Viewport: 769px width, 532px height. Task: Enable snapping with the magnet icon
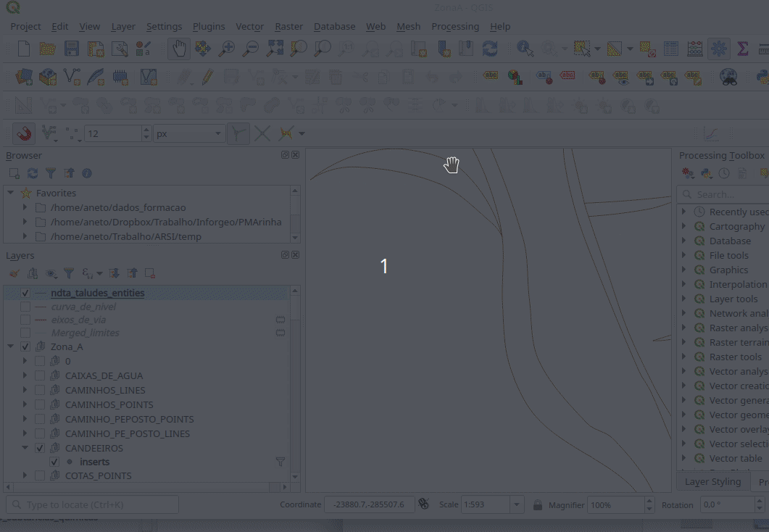(22, 133)
